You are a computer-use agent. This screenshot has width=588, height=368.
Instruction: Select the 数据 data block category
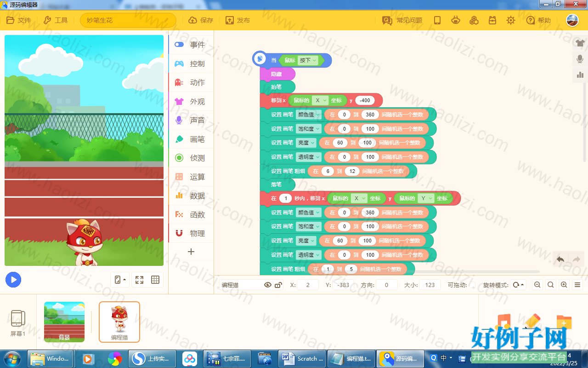pyautogui.click(x=191, y=195)
